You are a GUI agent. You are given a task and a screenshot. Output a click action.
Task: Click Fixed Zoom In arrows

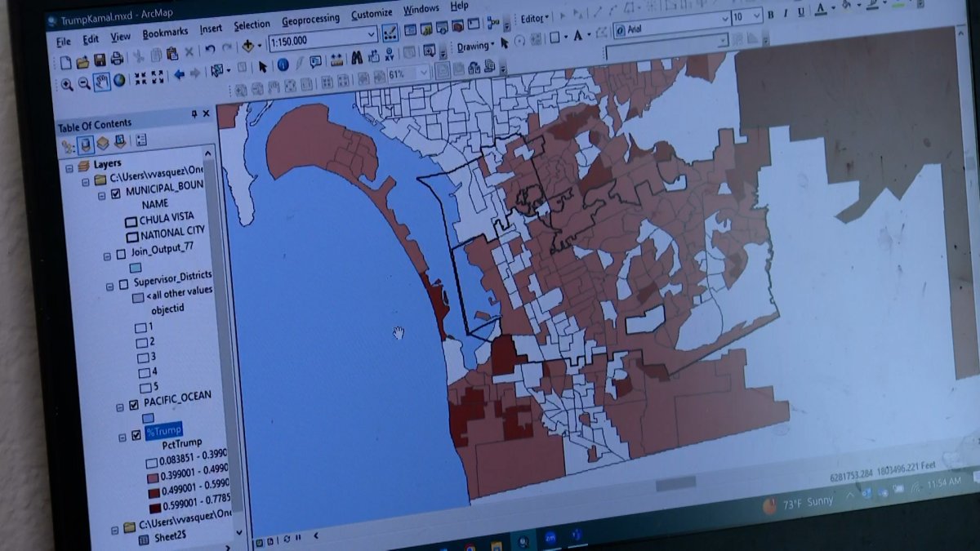point(141,78)
